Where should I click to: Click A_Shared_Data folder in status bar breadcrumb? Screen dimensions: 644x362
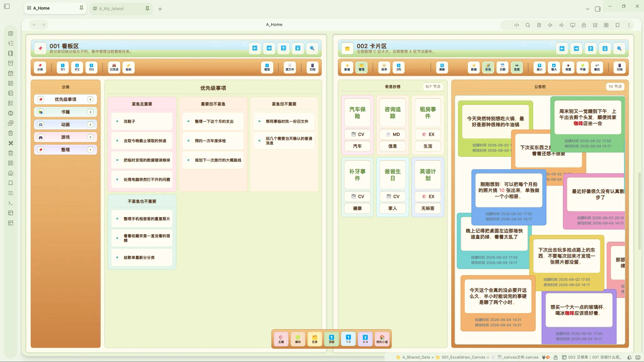pyautogui.click(x=413, y=357)
